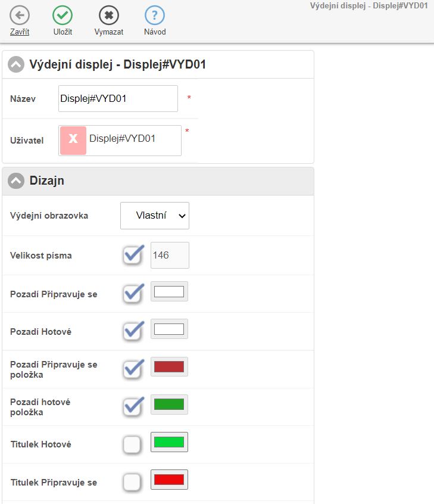Open the Pozadí hotové položka green swatch
434x504 pixels.
point(169,405)
